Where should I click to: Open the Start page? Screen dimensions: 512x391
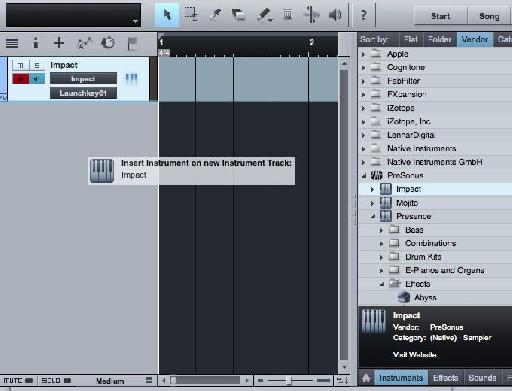click(440, 16)
